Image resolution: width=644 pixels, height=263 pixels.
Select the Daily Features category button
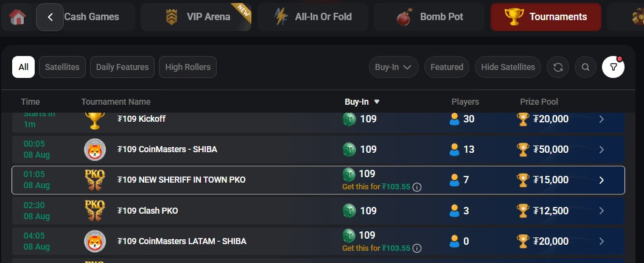122,67
